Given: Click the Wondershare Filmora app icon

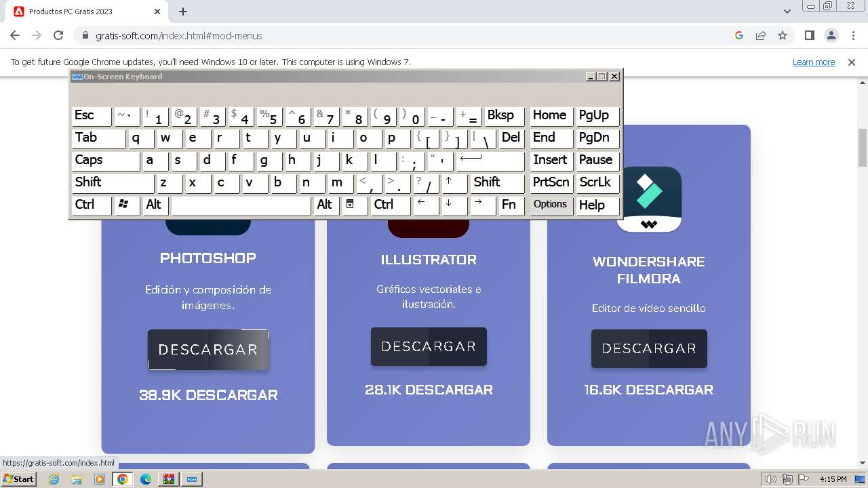Looking at the screenshot, I should click(x=649, y=199).
